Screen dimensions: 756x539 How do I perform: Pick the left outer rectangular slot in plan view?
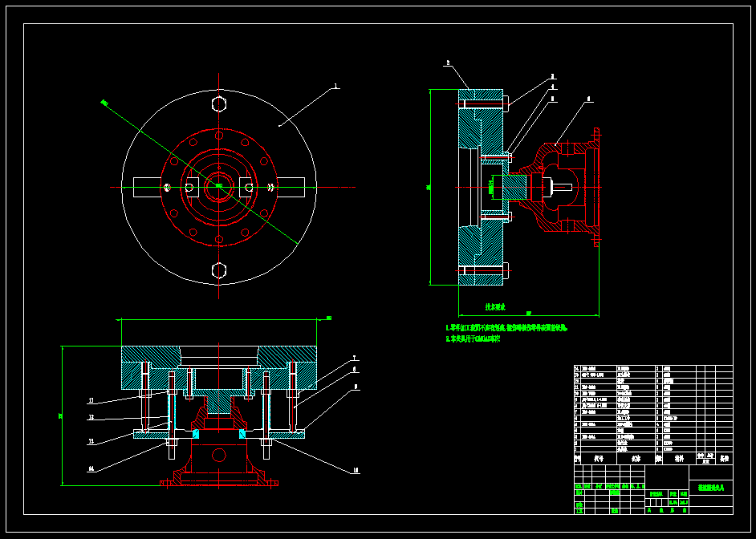click(x=148, y=188)
